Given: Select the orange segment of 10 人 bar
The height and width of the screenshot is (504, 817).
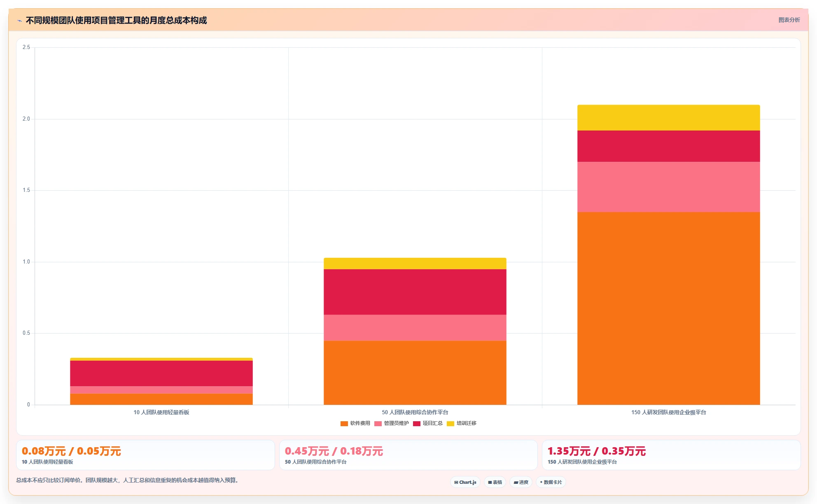Looking at the screenshot, I should coord(161,399).
